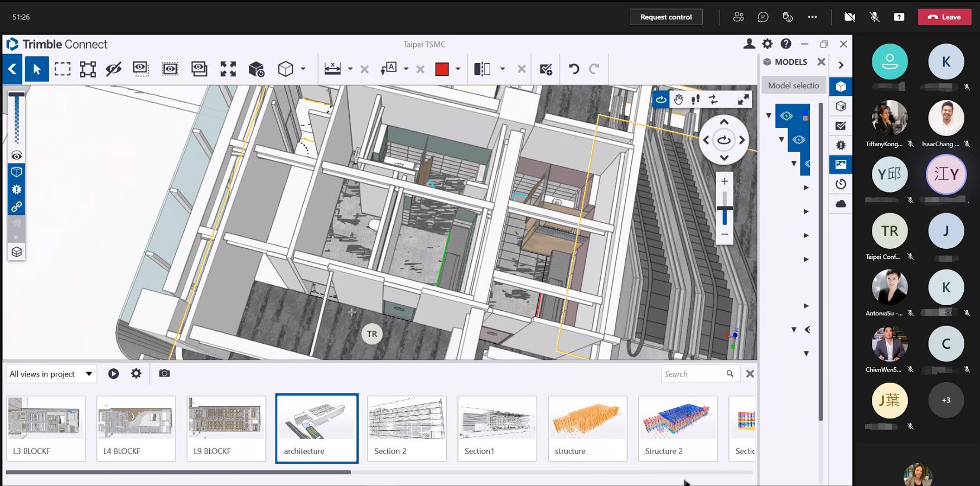The width and height of the screenshot is (980, 486).
Task: Activate the rectangle area select tool
Action: pyautogui.click(x=62, y=69)
